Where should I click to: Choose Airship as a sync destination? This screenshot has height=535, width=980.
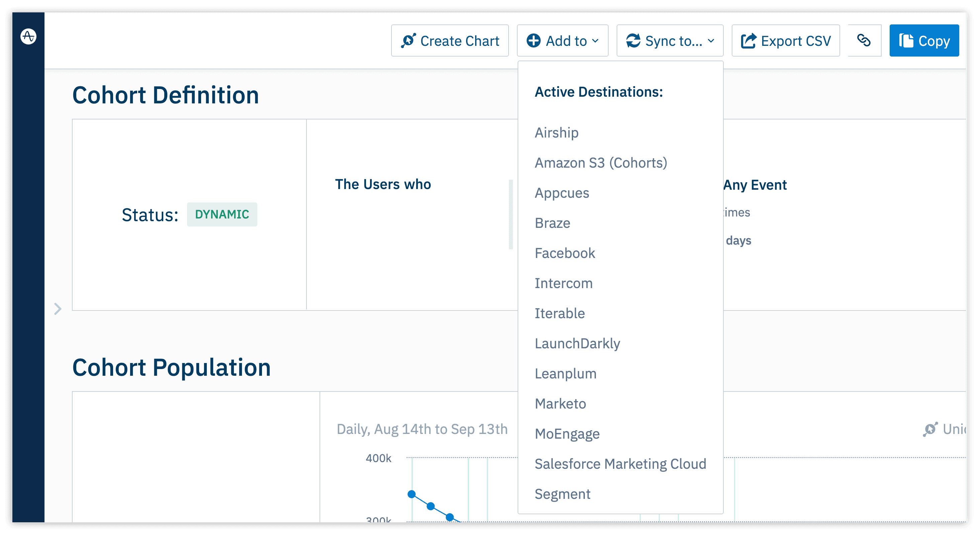[x=556, y=132]
